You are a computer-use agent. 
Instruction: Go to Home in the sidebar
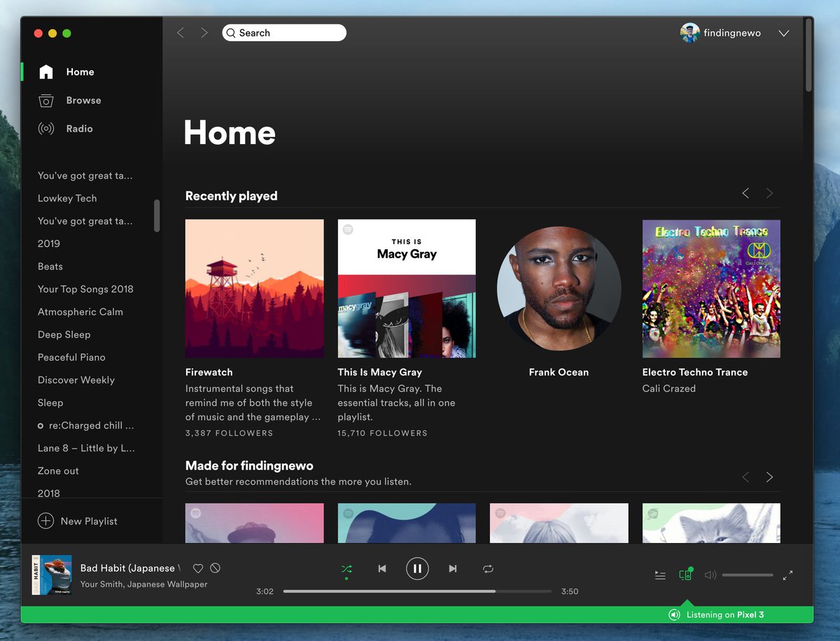[80, 72]
